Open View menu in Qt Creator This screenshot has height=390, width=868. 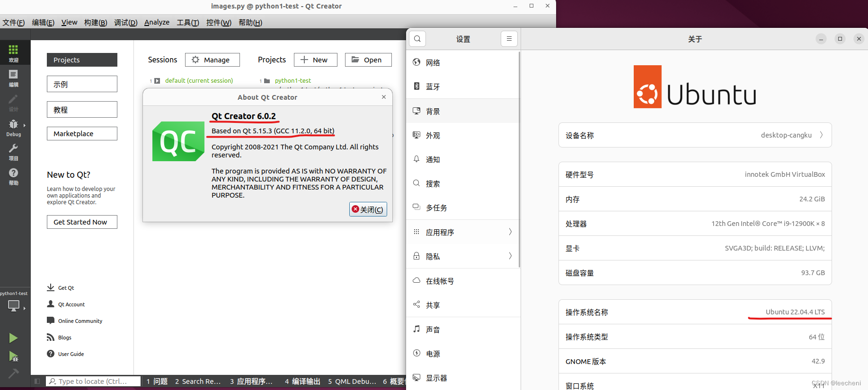(x=69, y=22)
